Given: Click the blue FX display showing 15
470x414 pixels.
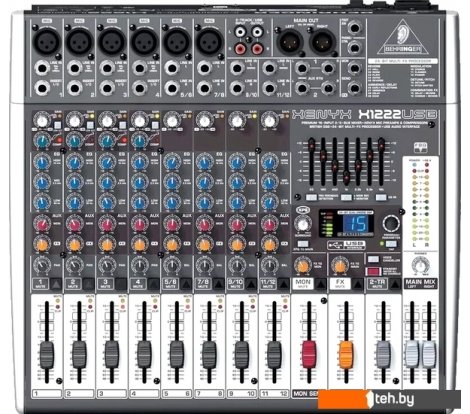Looking at the screenshot, I should (357, 223).
